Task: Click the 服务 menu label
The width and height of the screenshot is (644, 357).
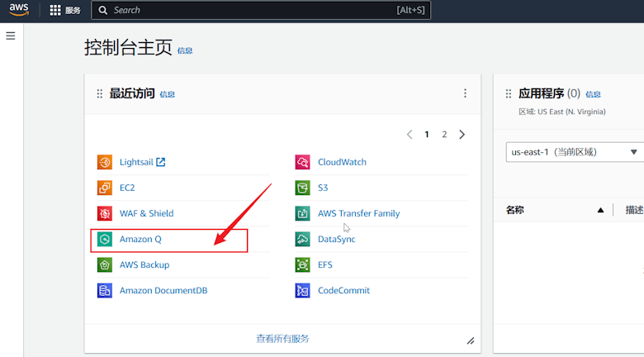Action: [73, 10]
